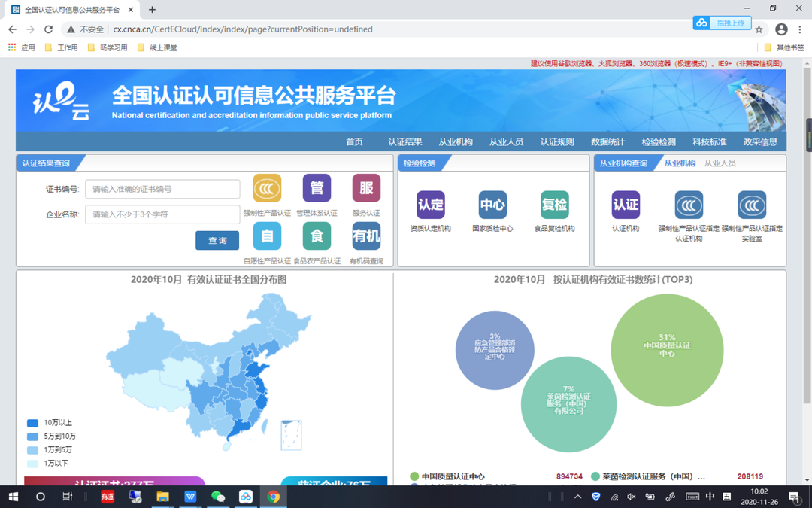This screenshot has height=508, width=812.
Task: Open the 认证结果 nav menu
Action: click(x=405, y=142)
